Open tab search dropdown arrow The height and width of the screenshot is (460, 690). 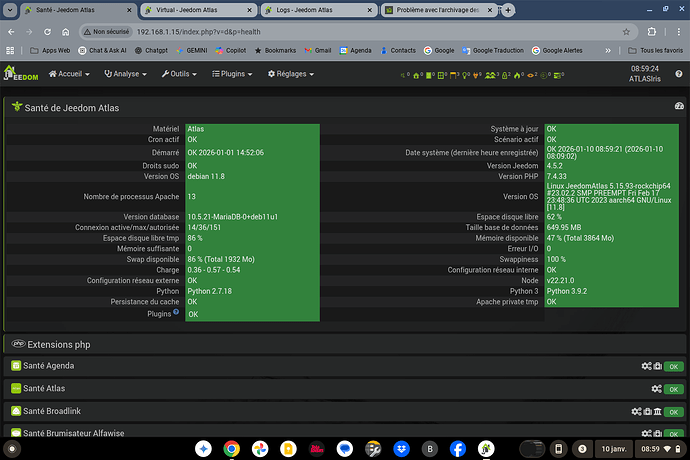[10, 10]
